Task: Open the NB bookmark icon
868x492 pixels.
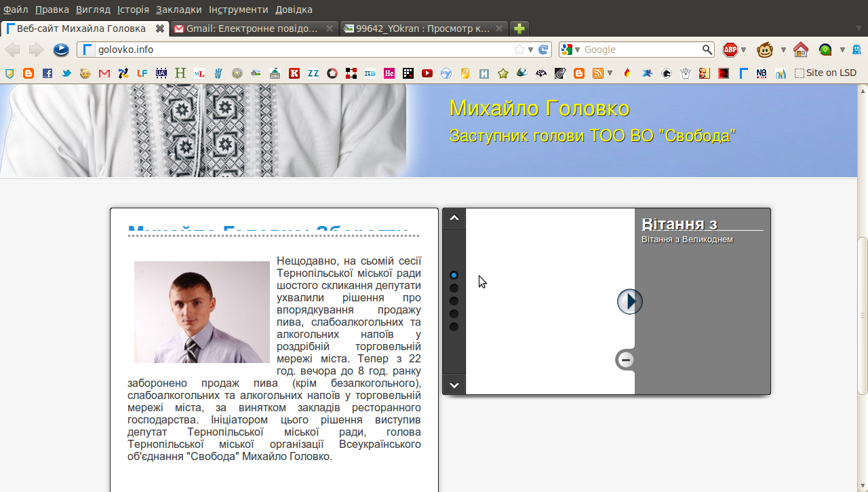Action: [762, 73]
